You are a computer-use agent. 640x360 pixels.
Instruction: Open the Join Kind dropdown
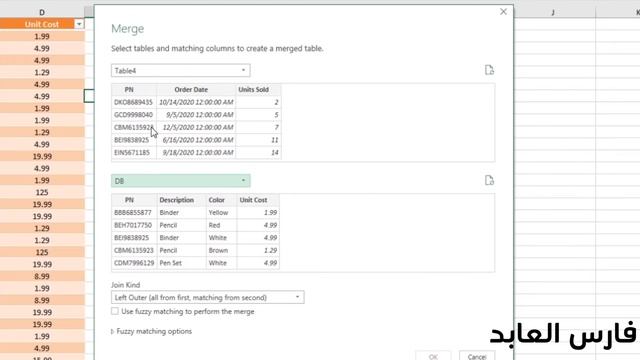(207, 298)
